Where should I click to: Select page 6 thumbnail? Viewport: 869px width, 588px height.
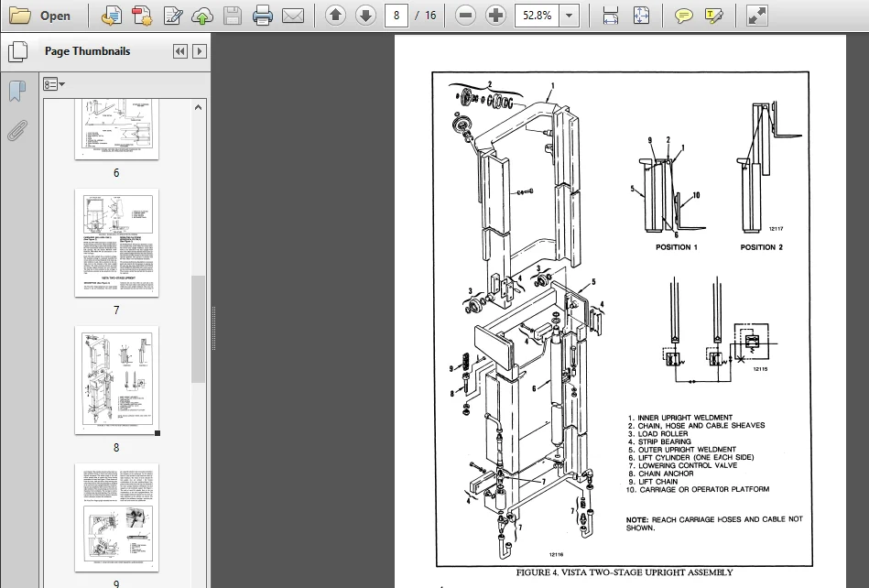[x=116, y=130]
